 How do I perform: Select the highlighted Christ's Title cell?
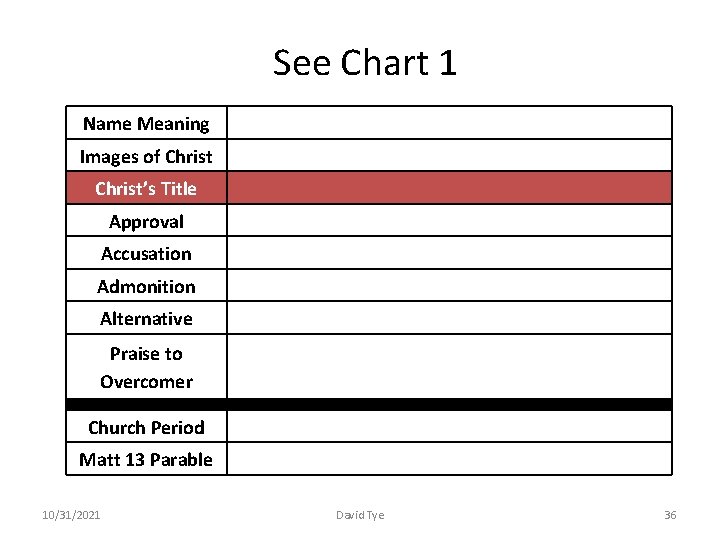[146, 188]
